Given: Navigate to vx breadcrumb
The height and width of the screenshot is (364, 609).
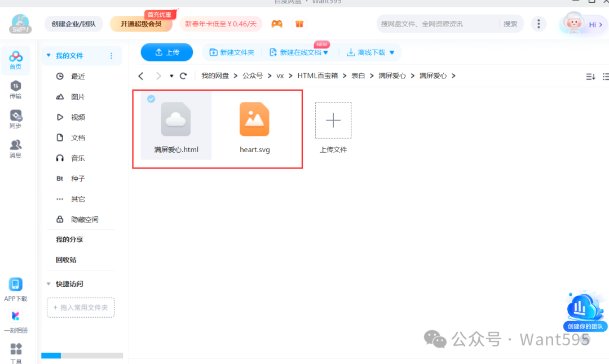Looking at the screenshot, I should coord(280,76).
